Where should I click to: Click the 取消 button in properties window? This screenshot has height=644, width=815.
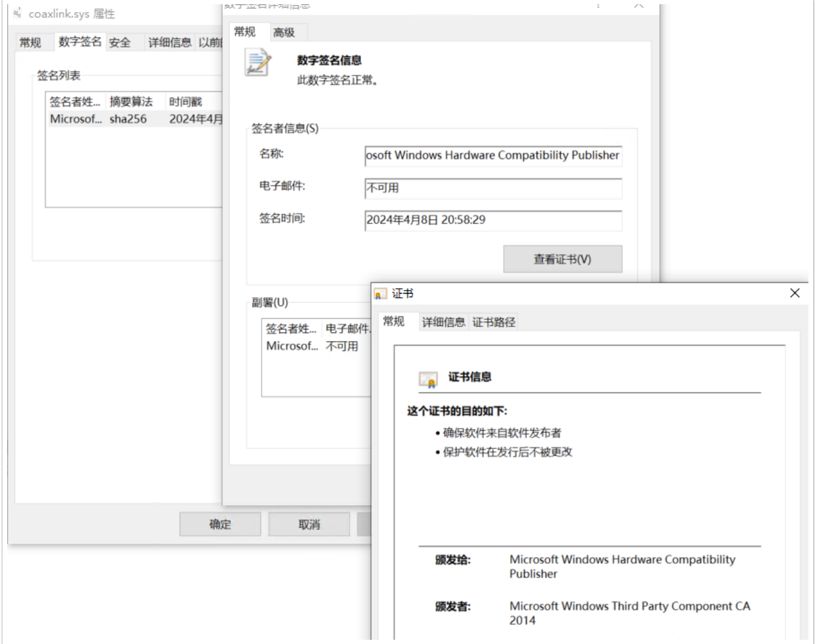(309, 524)
